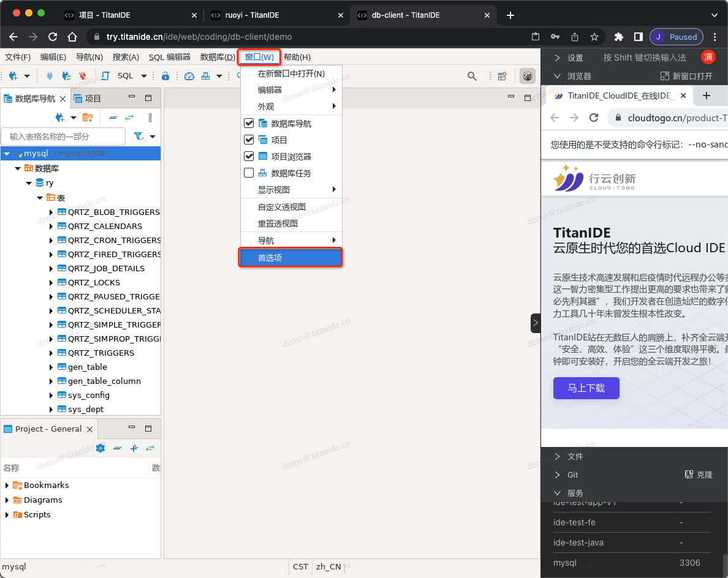Click 新窗口打开 link
The image size is (728, 578).
point(686,76)
